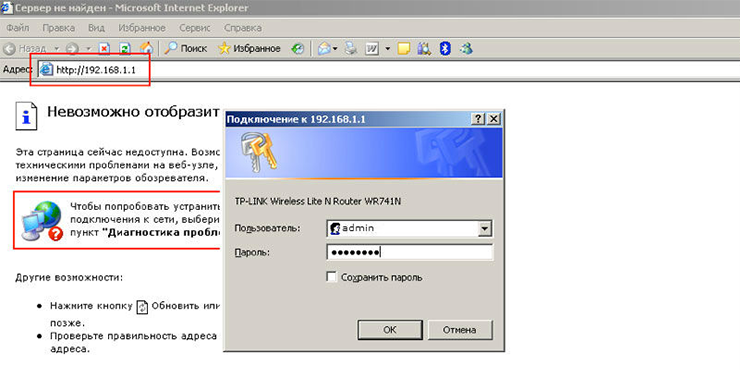Image resolution: width=740 pixels, height=370 pixels.
Task: Click the dialog help question mark button
Action: [x=478, y=119]
